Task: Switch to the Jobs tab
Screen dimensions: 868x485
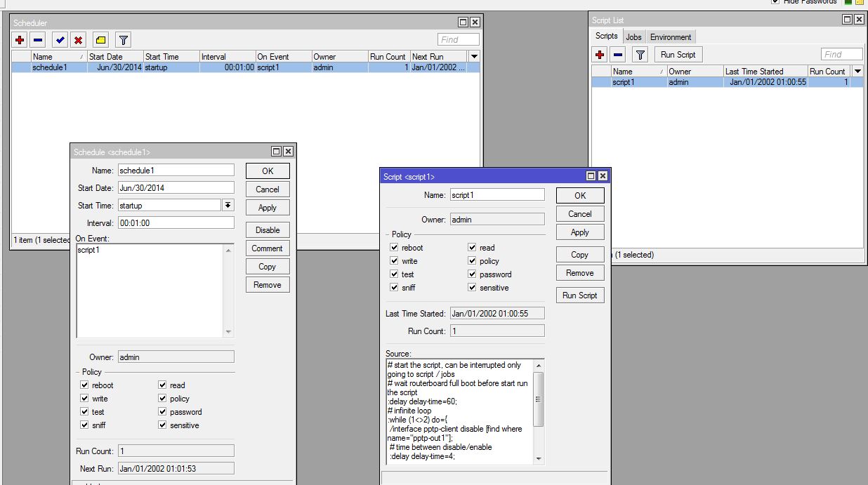Action: click(633, 36)
